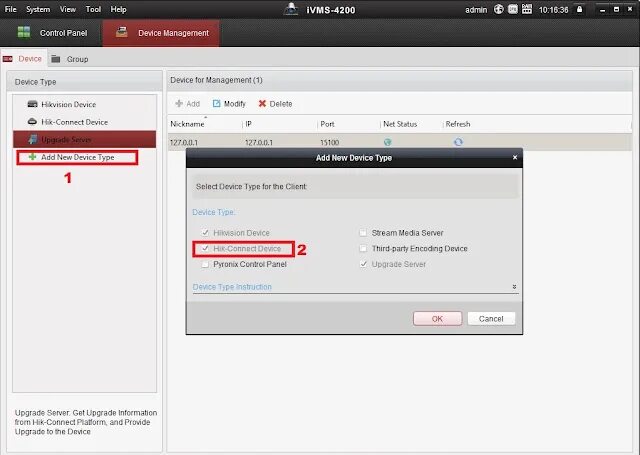
Task: Click the Device Management tab icon
Action: 121,32
